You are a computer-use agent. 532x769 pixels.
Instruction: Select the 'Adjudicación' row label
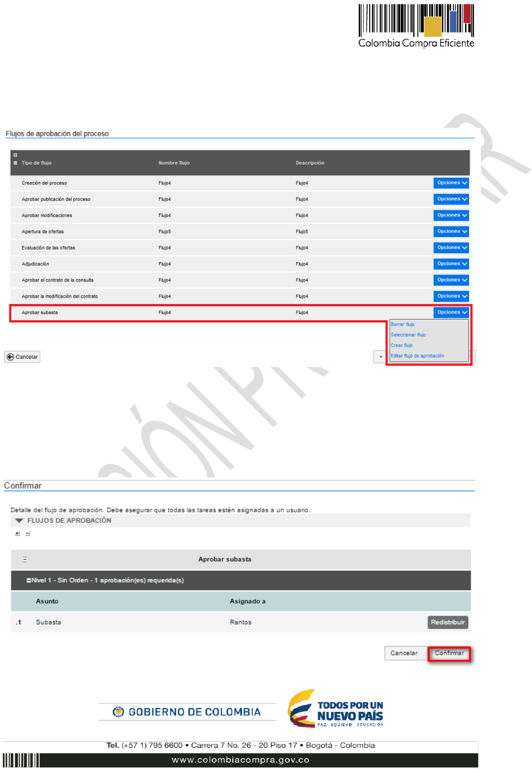[x=35, y=264]
